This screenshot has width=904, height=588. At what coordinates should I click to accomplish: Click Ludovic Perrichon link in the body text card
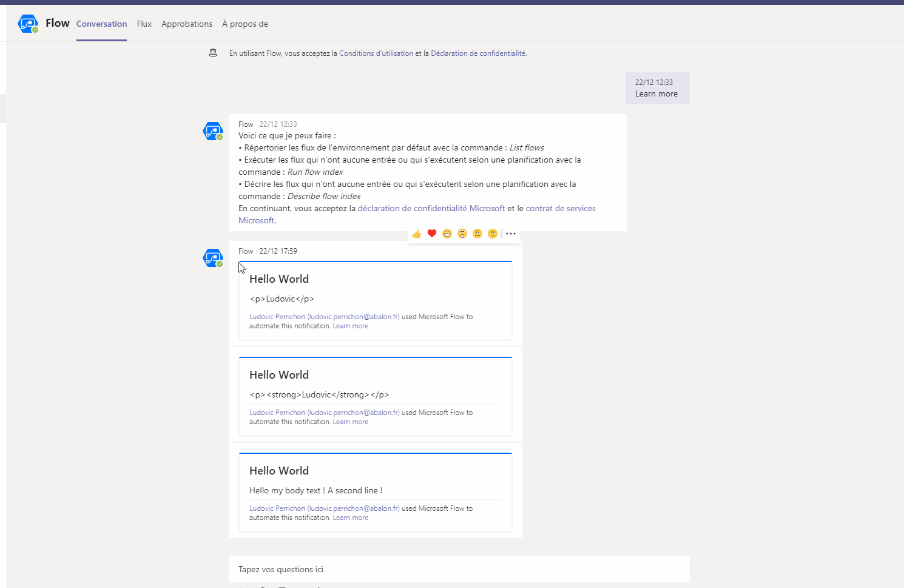(x=325, y=509)
